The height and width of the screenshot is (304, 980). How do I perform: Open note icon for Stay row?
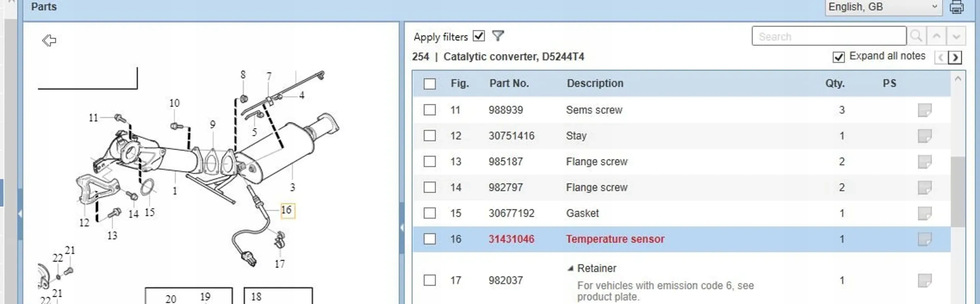(x=925, y=136)
